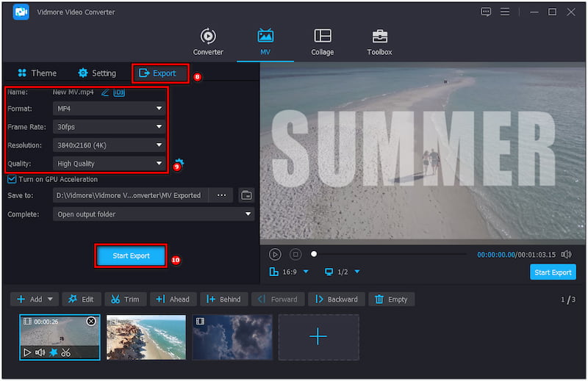Click the preview playback progress slider

390,254
